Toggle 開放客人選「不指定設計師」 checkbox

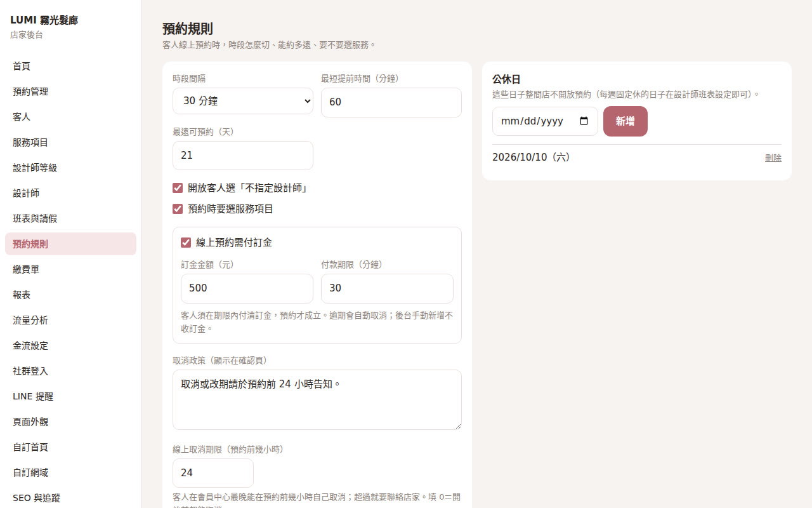coord(178,188)
